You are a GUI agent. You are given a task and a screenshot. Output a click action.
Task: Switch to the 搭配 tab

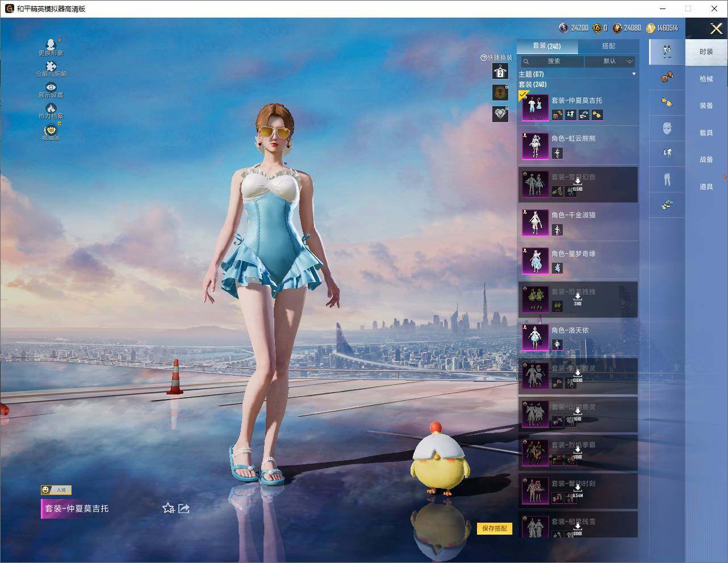608,46
